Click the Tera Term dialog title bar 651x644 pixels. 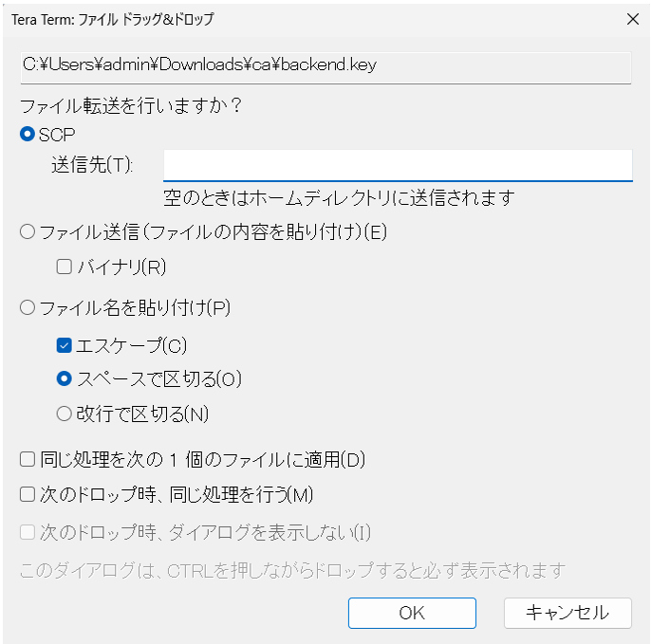tap(285, 18)
